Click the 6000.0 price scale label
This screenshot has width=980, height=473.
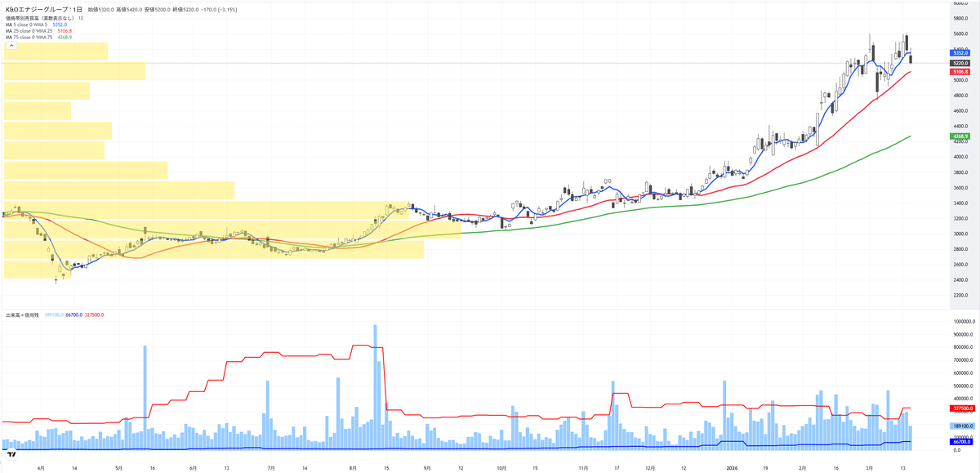(959, 4)
